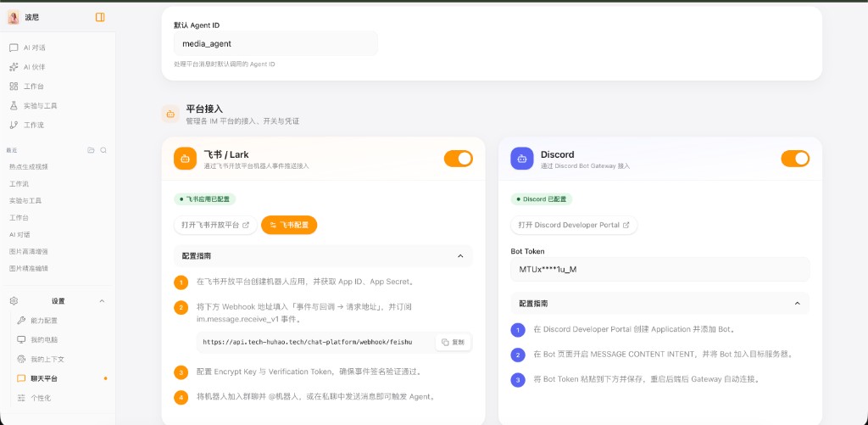Open Discord Developer Portal link button

574,225
